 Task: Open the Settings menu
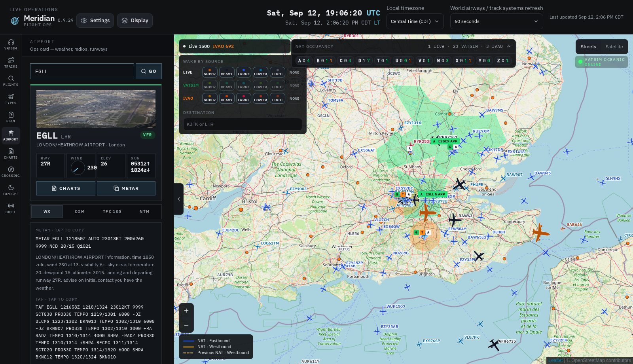95,21
